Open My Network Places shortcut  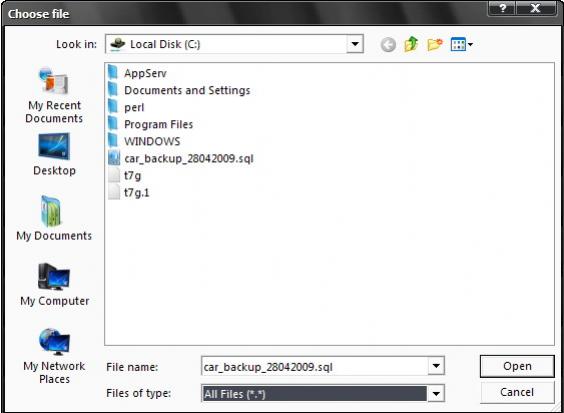click(x=54, y=356)
